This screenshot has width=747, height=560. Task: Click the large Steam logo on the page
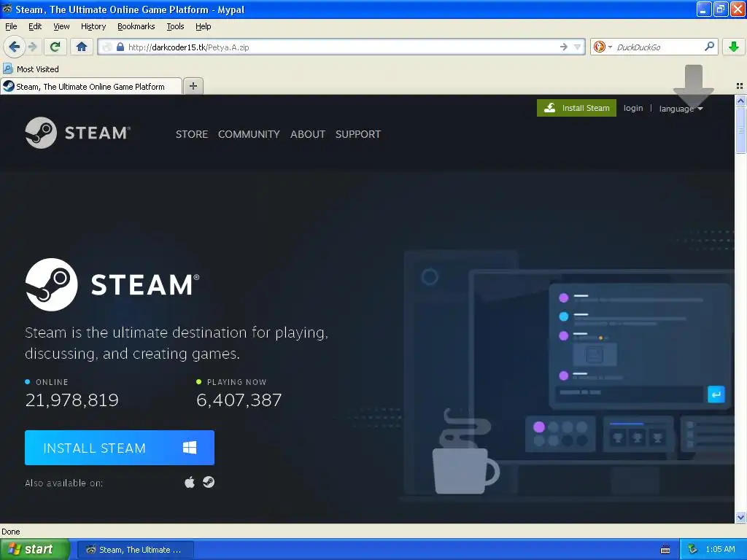tap(112, 284)
